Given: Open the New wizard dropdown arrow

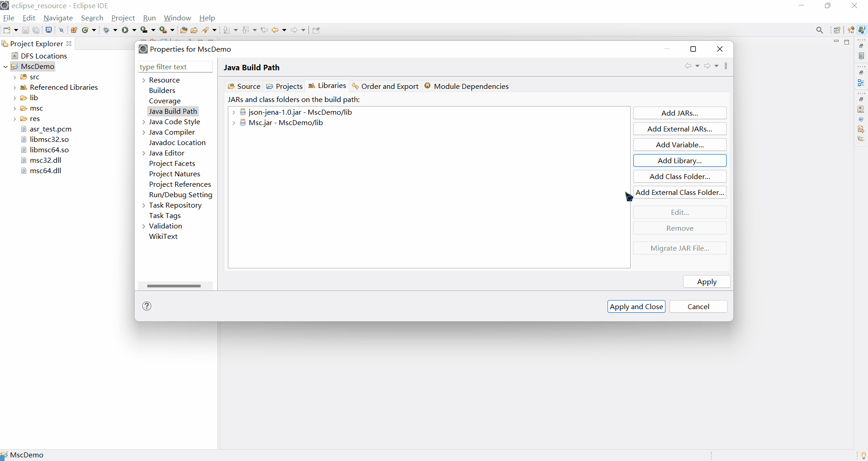Looking at the screenshot, I should tap(16, 30).
